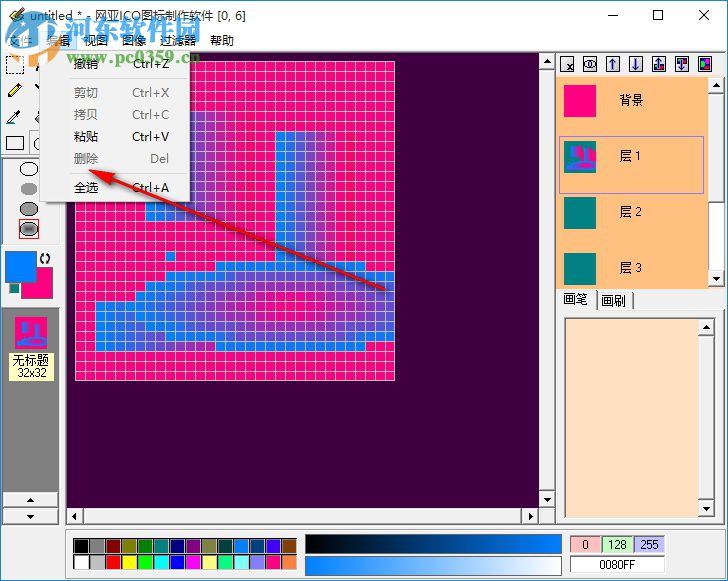This screenshot has width=728, height=581.
Task: Click small teal transparent color swatch
Action: 14,288
